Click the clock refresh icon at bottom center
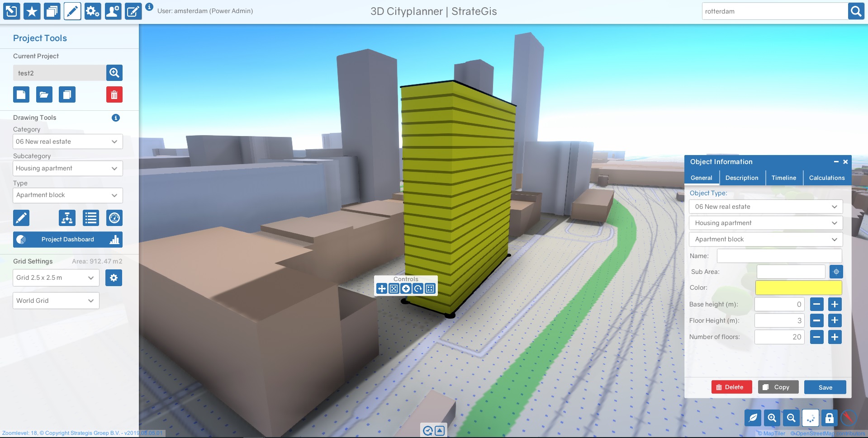This screenshot has width=868, height=438. 427,431
